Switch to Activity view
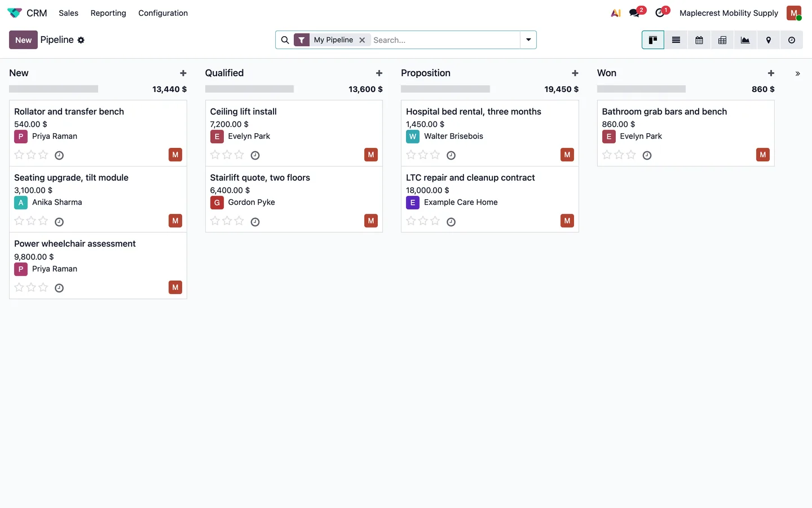 click(x=792, y=40)
